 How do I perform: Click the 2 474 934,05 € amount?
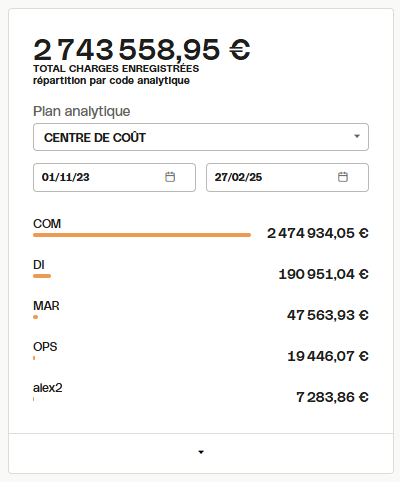pyautogui.click(x=318, y=233)
